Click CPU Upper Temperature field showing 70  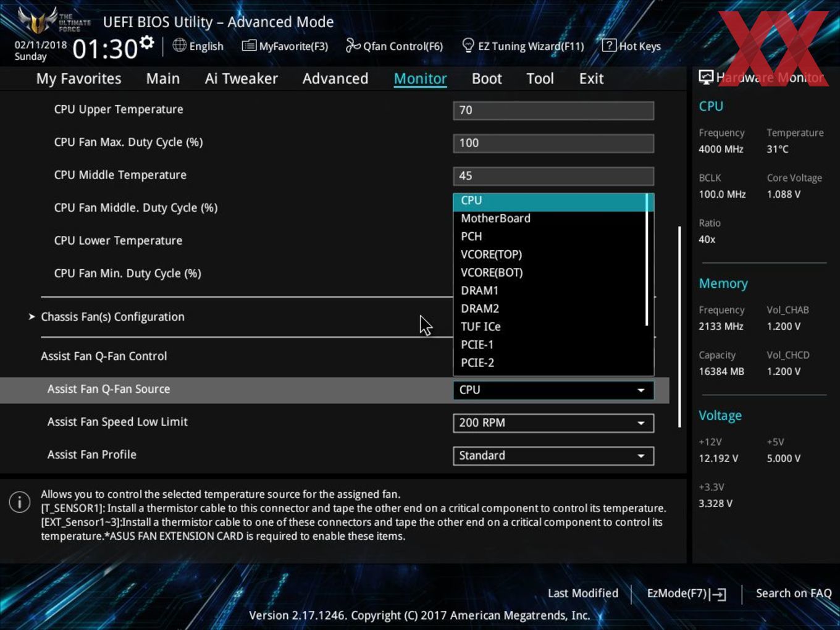coord(553,110)
